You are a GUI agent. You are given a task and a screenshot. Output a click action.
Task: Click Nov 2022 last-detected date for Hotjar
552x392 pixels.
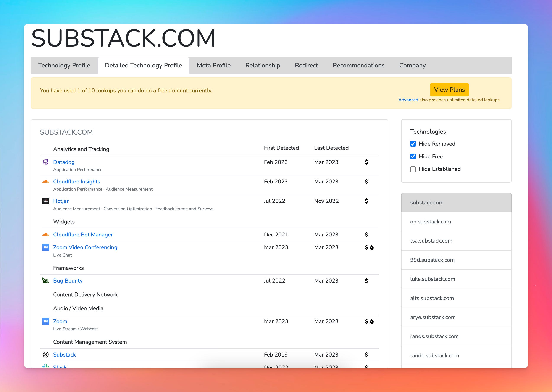[326, 201]
